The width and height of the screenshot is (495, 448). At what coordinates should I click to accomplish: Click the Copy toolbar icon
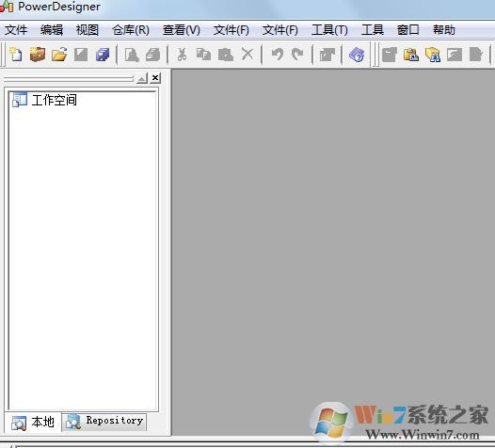pos(203,55)
